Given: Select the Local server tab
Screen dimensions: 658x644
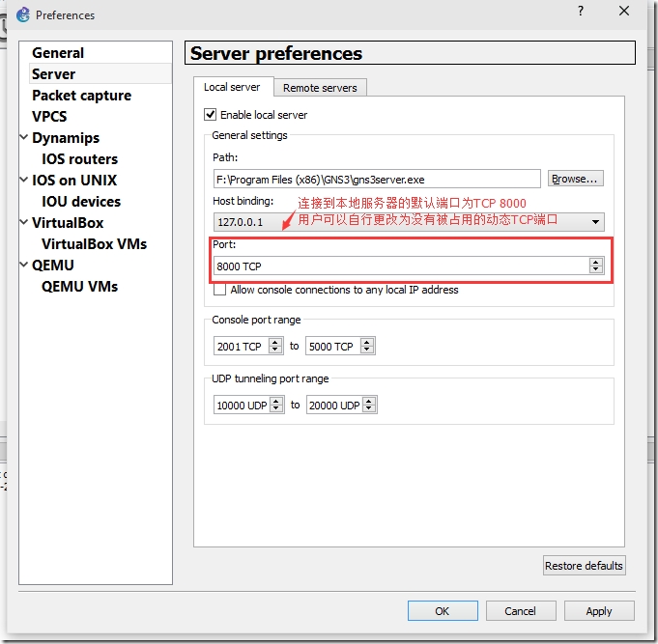Looking at the screenshot, I should point(232,87).
